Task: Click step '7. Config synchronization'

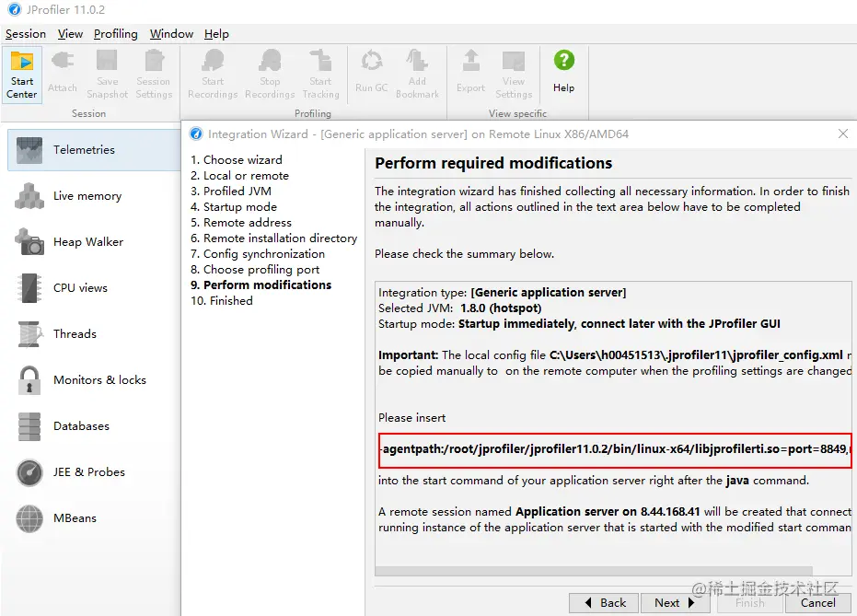Action: (258, 253)
